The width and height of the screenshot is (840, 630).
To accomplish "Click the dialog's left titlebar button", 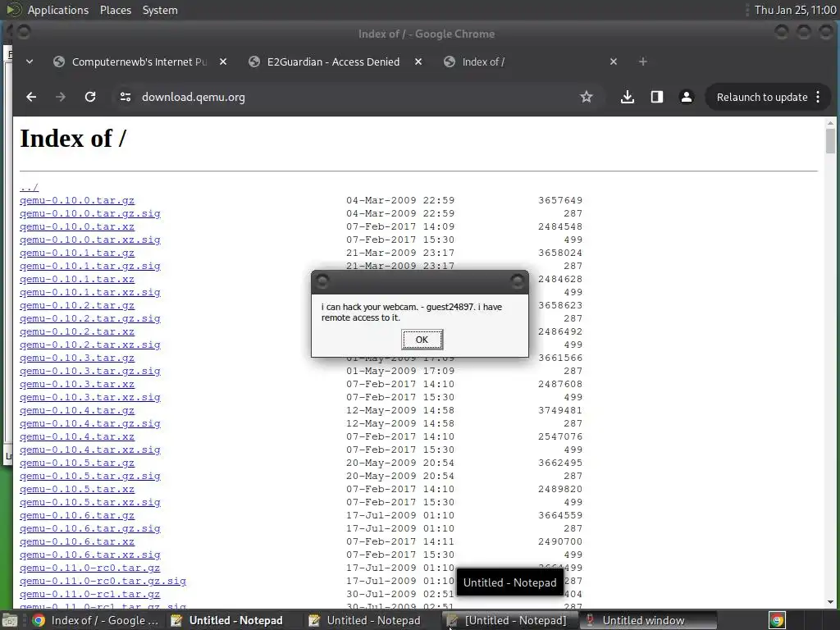I will coord(322,281).
